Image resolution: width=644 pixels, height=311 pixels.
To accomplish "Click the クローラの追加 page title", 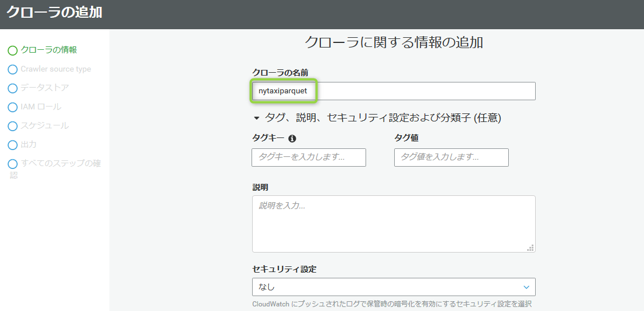I will (54, 13).
